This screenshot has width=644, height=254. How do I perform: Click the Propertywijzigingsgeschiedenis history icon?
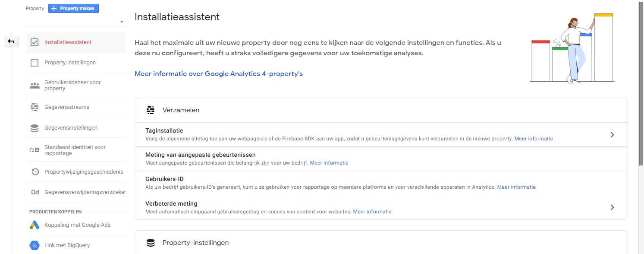[35, 172]
